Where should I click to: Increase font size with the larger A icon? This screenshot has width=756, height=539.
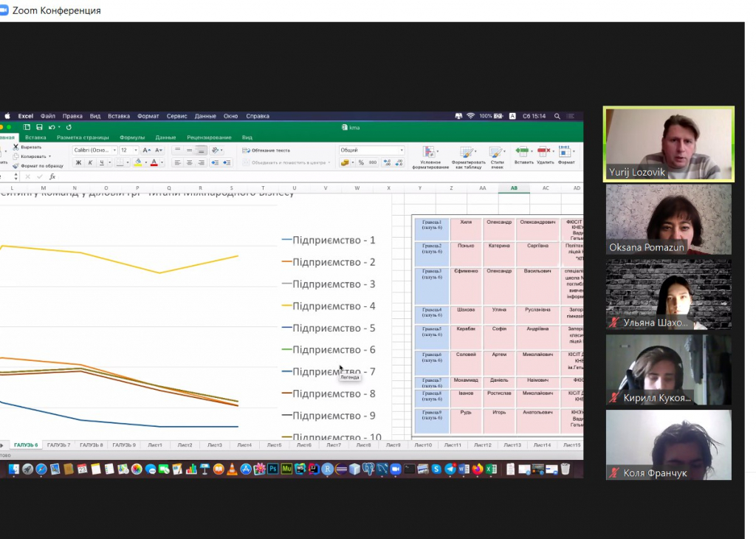147,151
